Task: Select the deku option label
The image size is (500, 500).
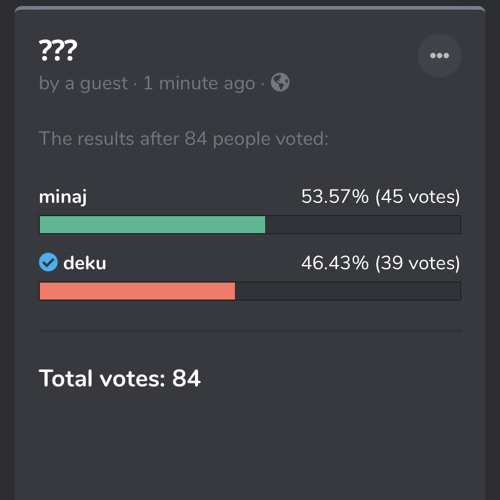Action: pos(85,263)
